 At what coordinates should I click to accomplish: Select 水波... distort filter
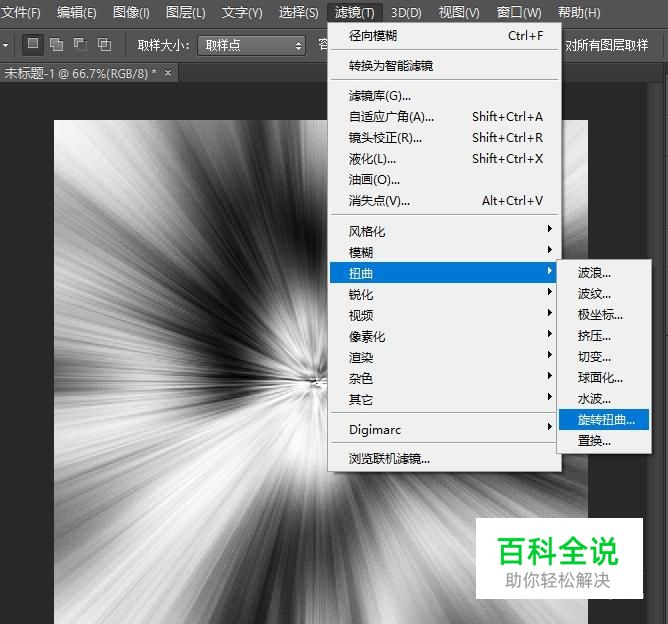(604, 399)
